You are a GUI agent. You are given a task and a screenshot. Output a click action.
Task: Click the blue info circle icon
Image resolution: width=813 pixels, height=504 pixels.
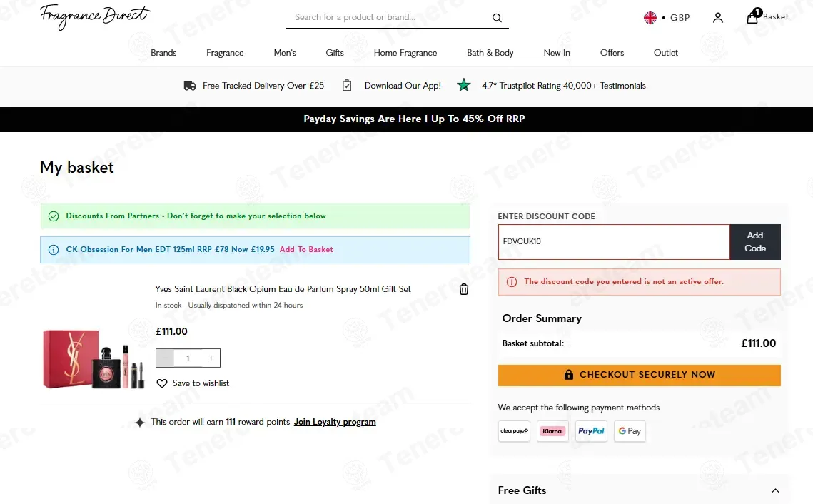point(54,250)
